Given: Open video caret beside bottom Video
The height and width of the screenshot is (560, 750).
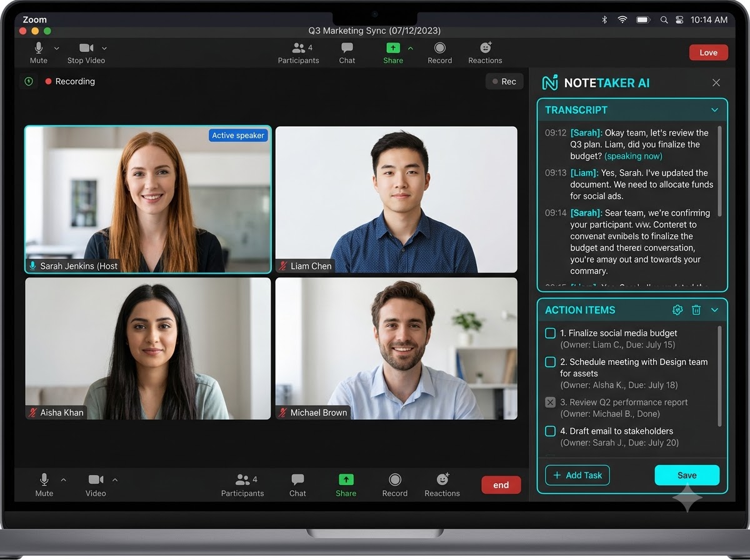Looking at the screenshot, I should (x=114, y=480).
